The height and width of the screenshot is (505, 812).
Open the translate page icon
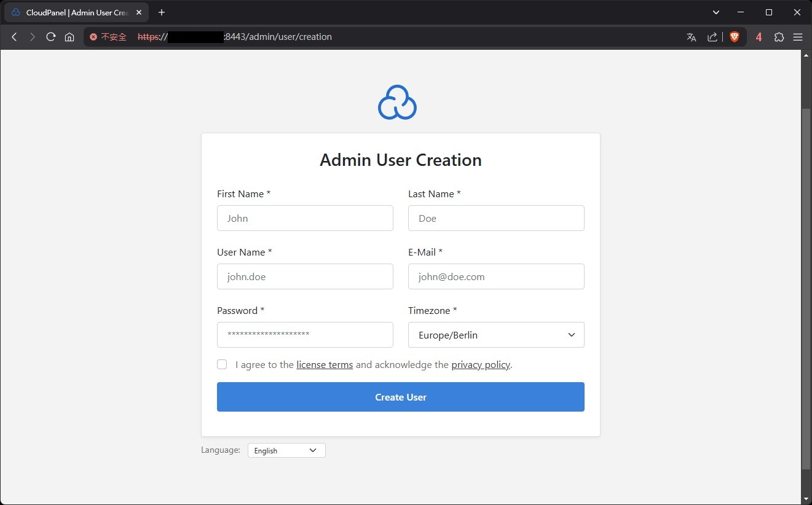click(x=692, y=37)
